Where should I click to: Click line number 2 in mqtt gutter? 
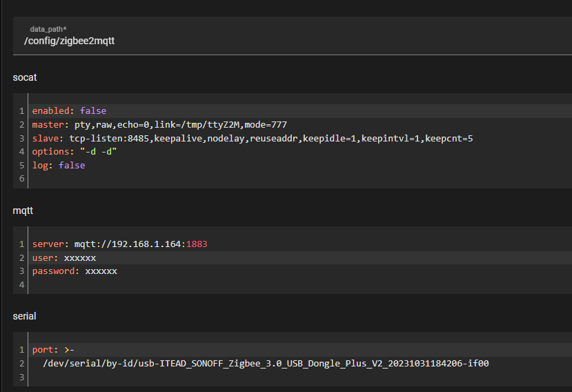[x=21, y=257]
